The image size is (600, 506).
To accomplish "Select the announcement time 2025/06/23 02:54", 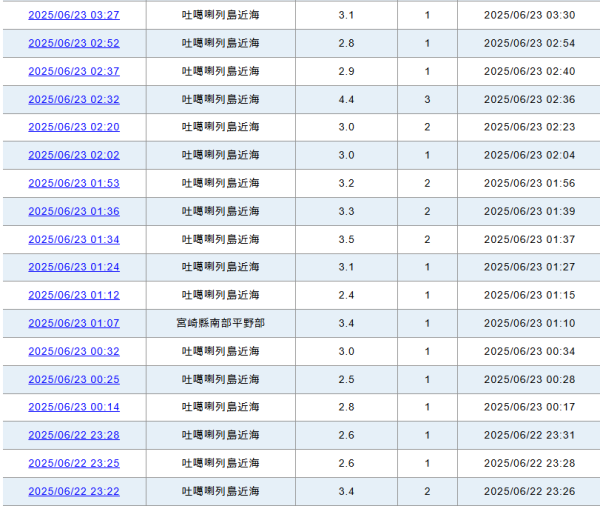I will pos(529,43).
